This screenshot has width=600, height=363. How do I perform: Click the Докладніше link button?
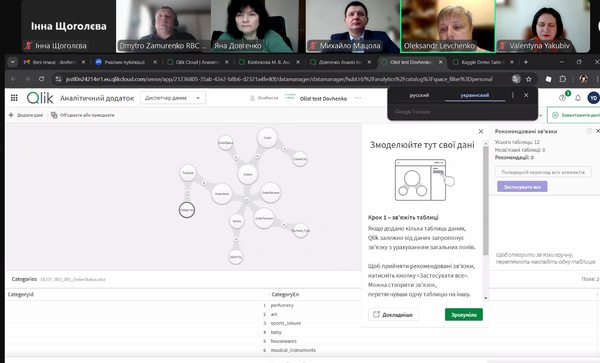(x=393, y=315)
